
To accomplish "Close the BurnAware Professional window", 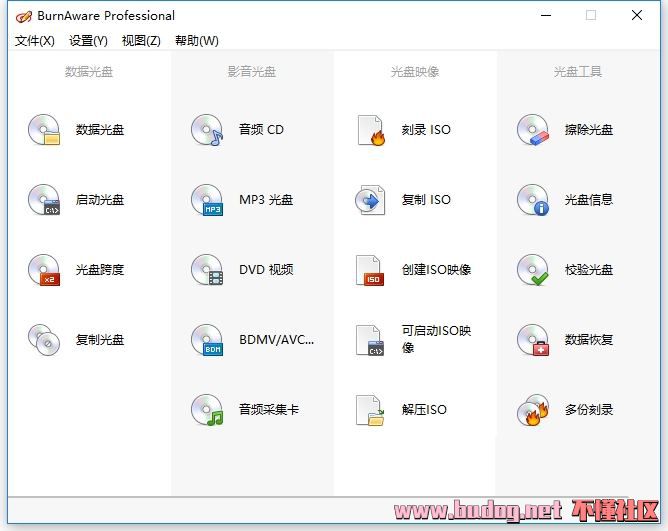I will coord(637,16).
